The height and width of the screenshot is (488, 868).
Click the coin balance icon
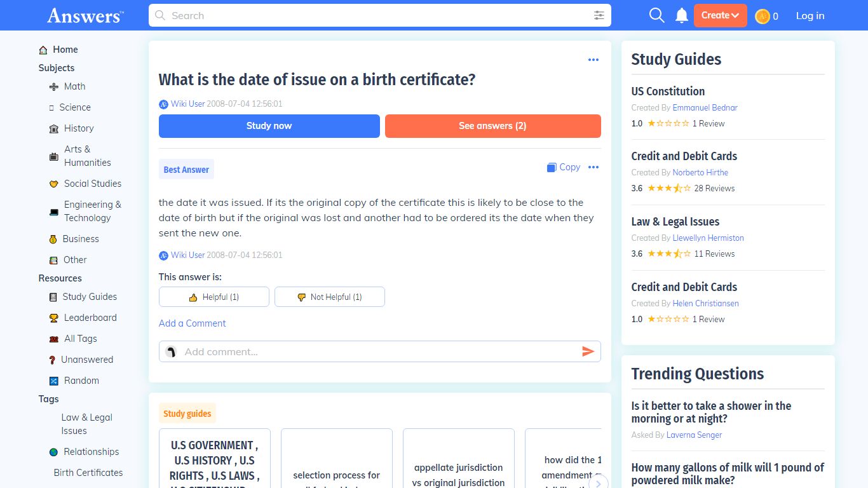[x=763, y=16]
